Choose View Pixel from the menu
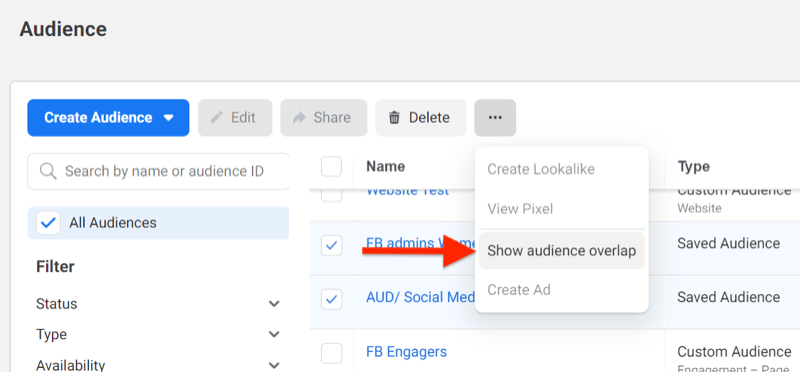The image size is (800, 372). tap(520, 209)
